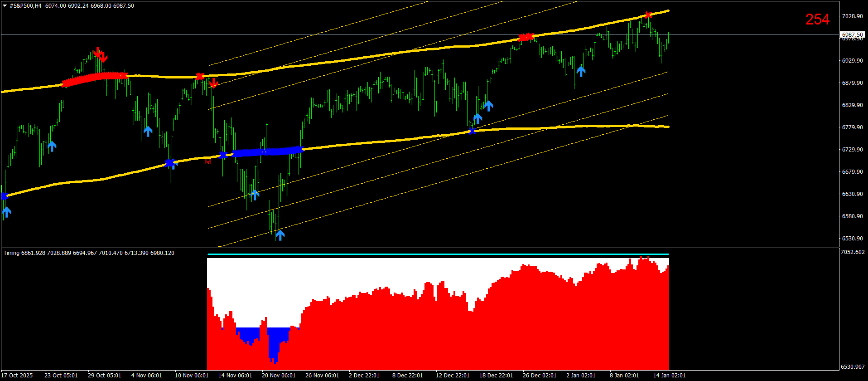Viewport: 868px width, 381px height.
Task: Click the 14 Nov 06:01 time label
Action: tap(235, 376)
